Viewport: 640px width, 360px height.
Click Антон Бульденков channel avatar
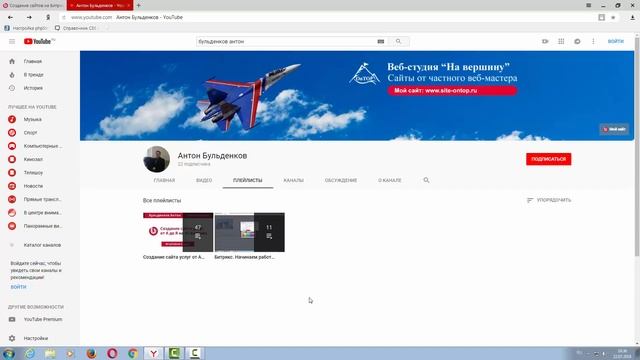click(x=157, y=159)
